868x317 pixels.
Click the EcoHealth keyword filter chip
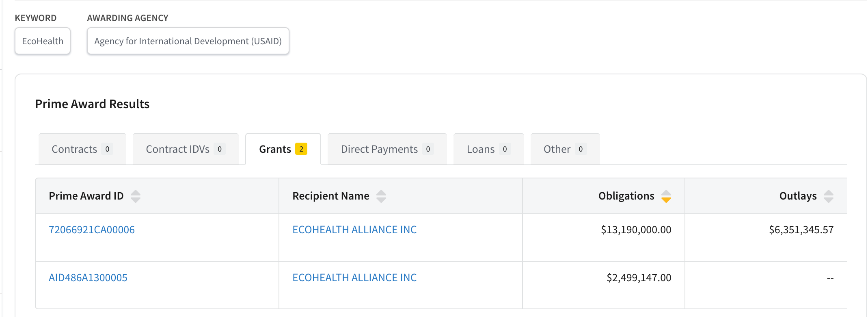coord(43,41)
